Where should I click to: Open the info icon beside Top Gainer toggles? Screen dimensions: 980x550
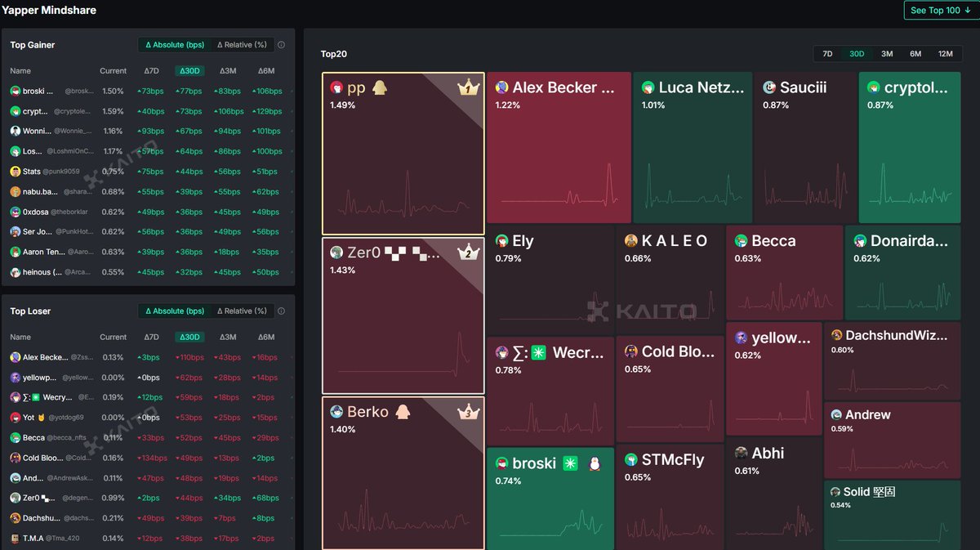[x=281, y=45]
